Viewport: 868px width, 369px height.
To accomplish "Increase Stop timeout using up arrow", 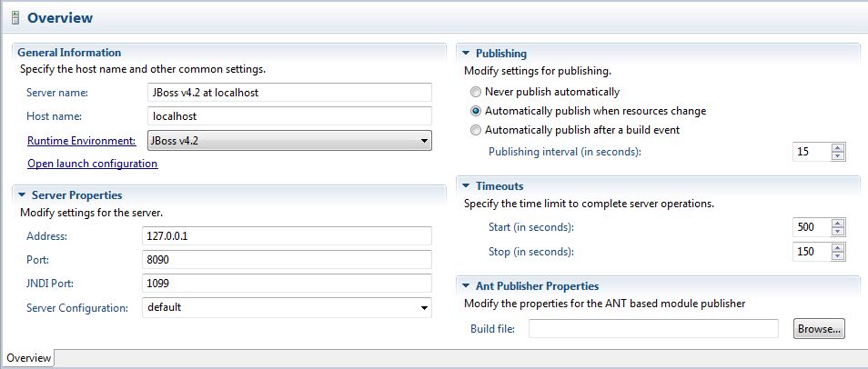I will [x=838, y=247].
